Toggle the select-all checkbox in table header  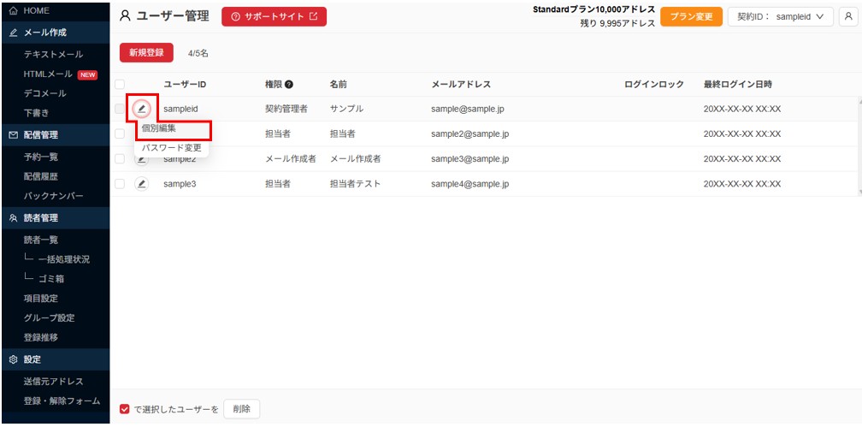click(x=121, y=85)
